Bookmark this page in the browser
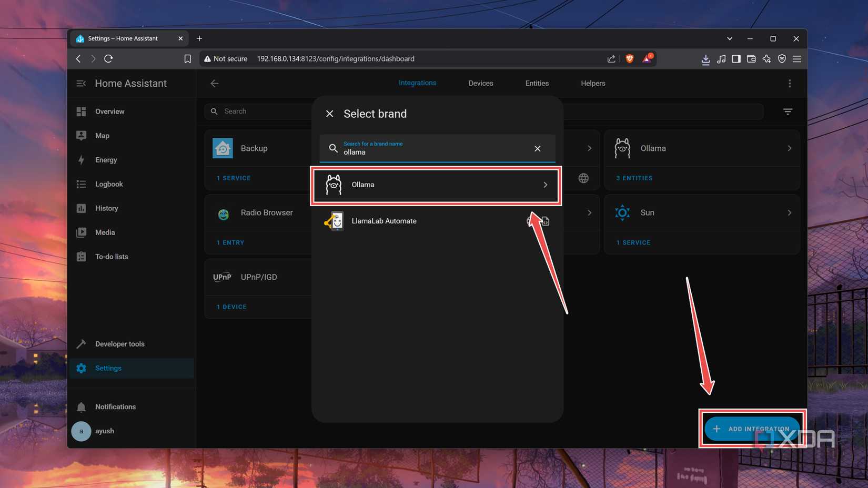Image resolution: width=868 pixels, height=488 pixels. (x=188, y=59)
